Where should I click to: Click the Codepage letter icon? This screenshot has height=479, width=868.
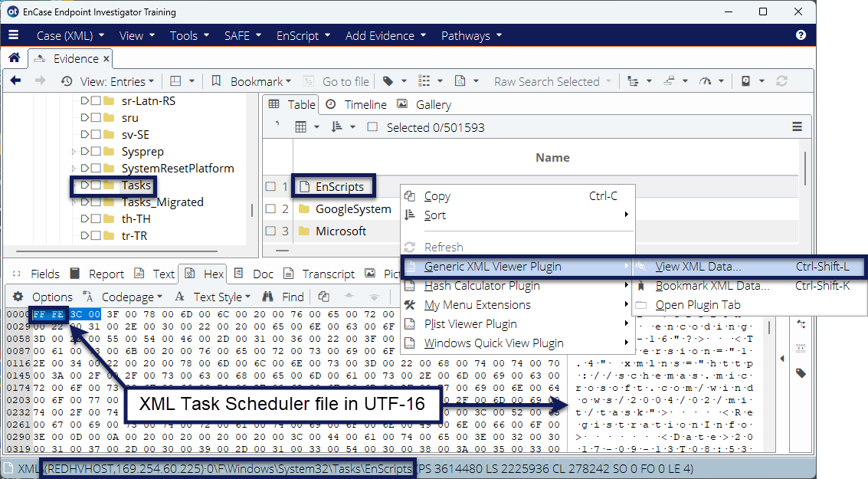point(87,297)
